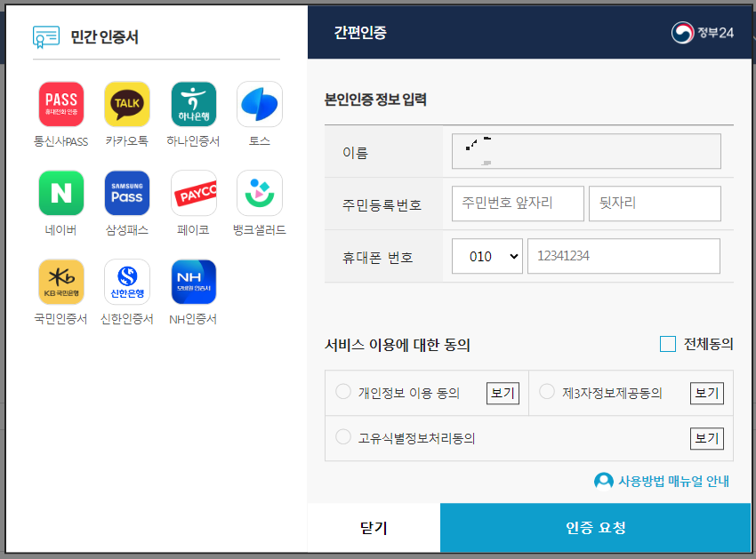
Task: Click the 간편인증 header title
Action: point(360,33)
